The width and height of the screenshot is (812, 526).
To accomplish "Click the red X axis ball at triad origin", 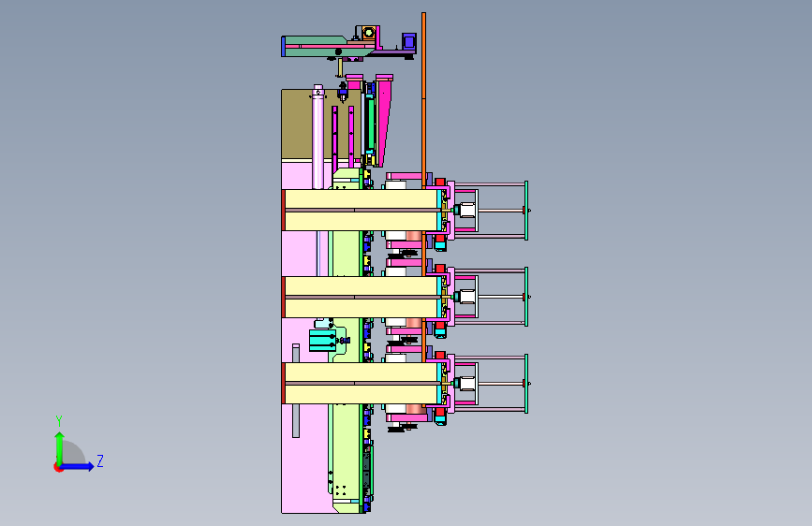I will point(58,467).
